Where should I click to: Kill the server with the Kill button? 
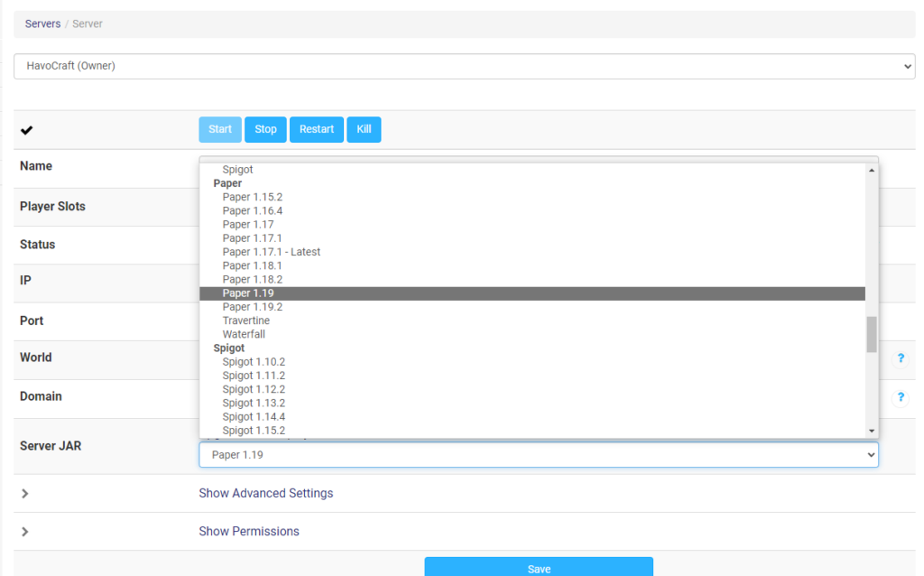click(x=364, y=129)
